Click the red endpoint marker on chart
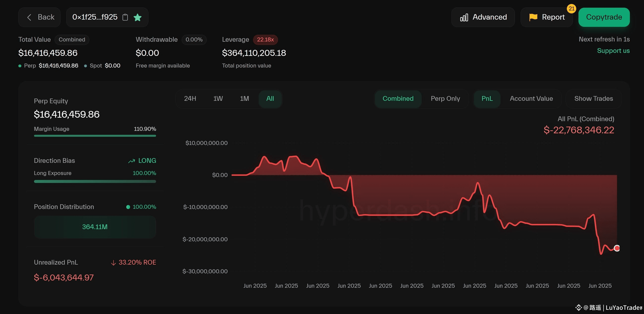 tap(617, 248)
